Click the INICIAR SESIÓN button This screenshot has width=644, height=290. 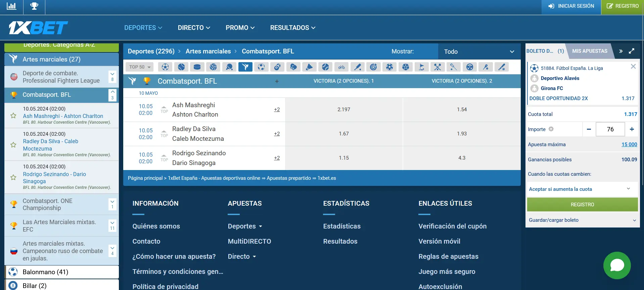tap(571, 6)
